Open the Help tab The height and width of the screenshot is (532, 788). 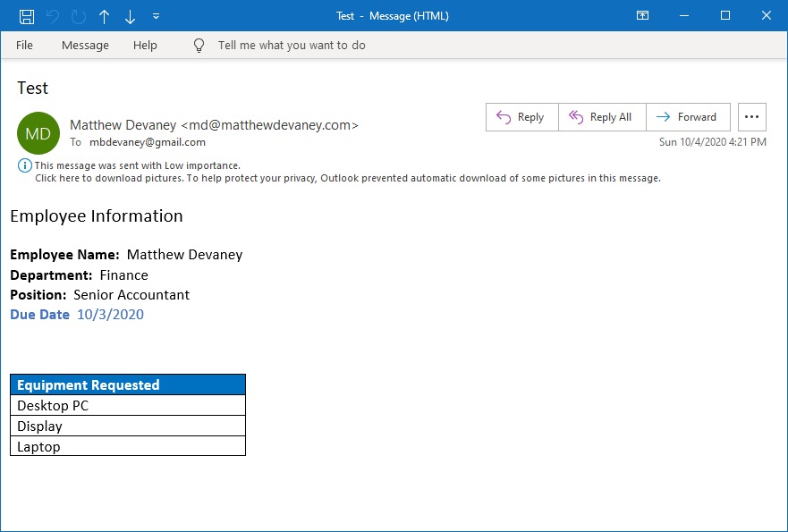click(145, 46)
